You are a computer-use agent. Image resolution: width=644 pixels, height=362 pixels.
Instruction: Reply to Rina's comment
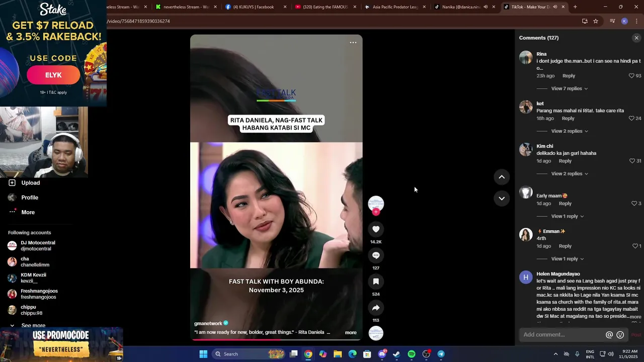pyautogui.click(x=569, y=76)
